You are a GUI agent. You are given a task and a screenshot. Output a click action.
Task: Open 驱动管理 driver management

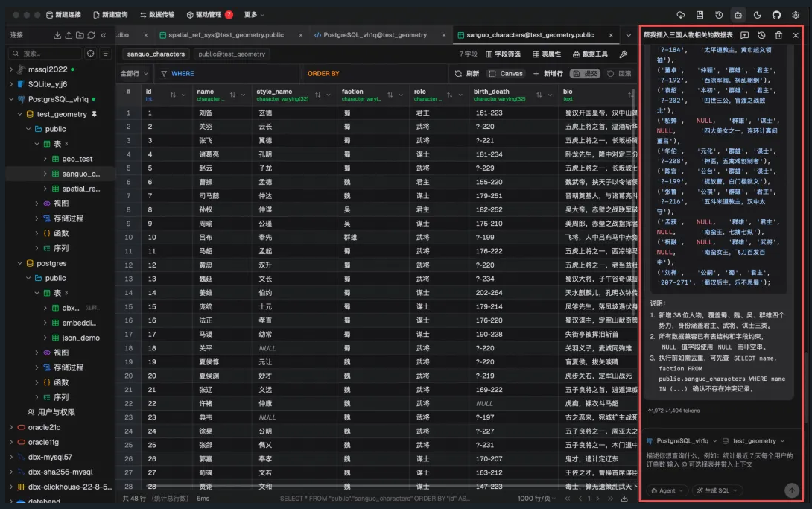coord(209,15)
